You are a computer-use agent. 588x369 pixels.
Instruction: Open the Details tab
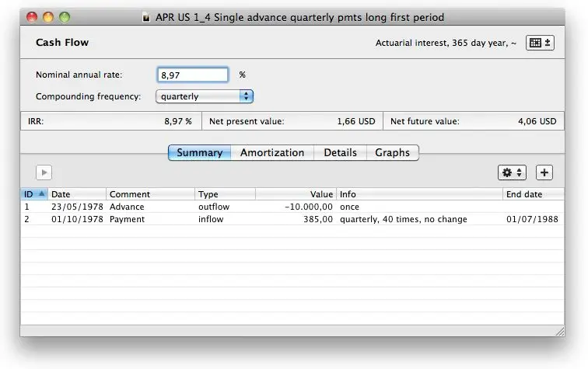[340, 153]
